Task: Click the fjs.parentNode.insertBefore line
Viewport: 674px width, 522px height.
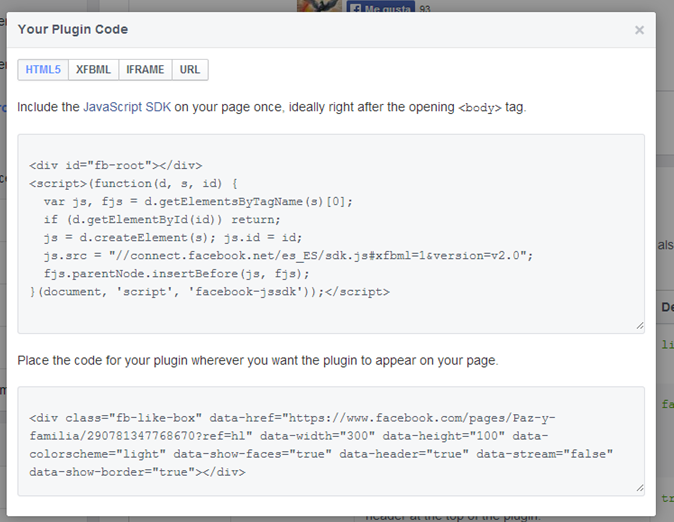Action: pos(176,274)
